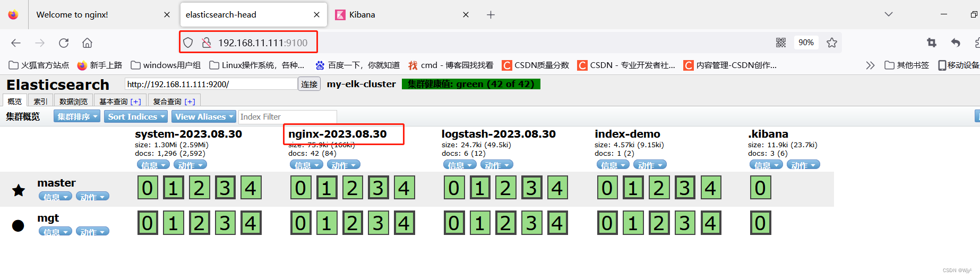Click mgt node circle icon

click(x=18, y=225)
